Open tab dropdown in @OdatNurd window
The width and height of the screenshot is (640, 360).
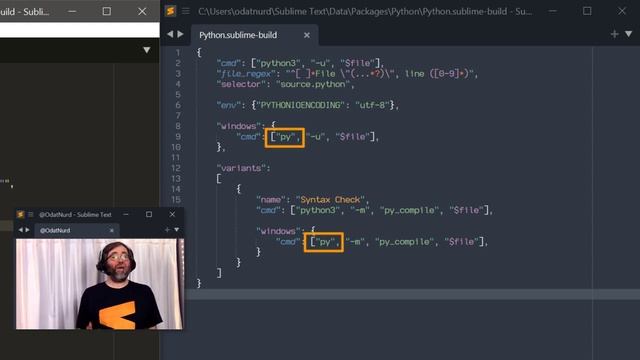176,230
